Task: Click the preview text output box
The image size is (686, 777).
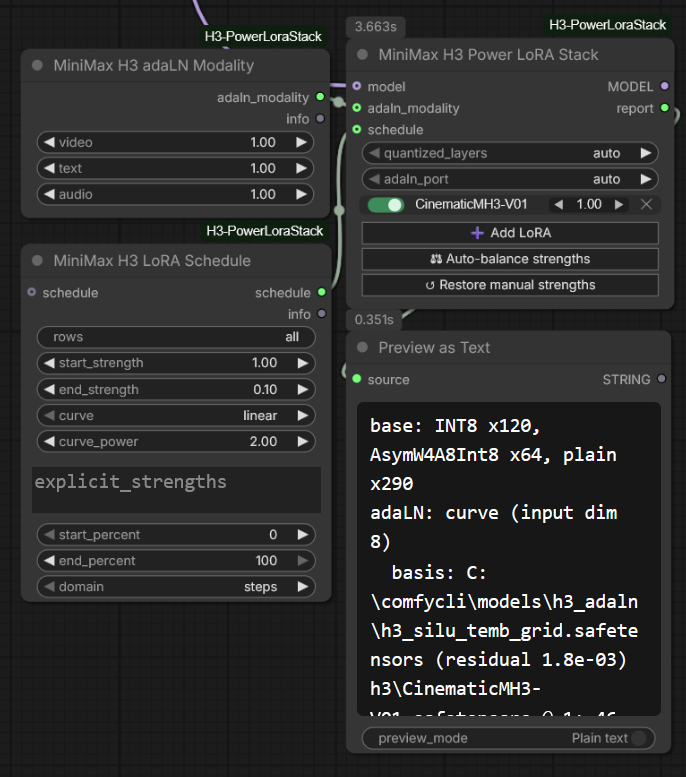Action: tap(509, 559)
